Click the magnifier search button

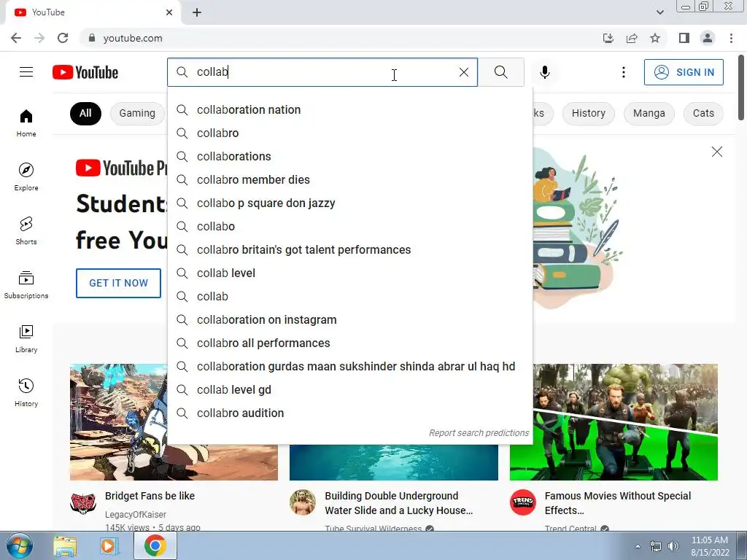[x=500, y=72]
